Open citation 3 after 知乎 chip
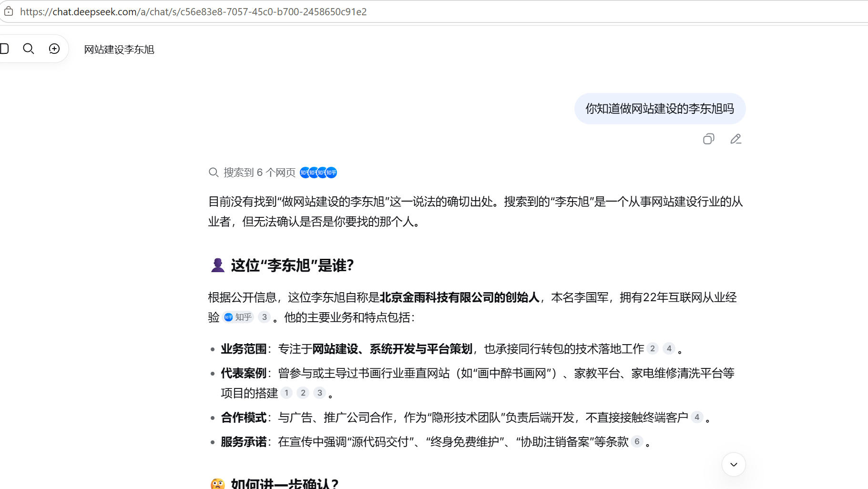Viewport: 868px width, 489px height. tap(265, 317)
